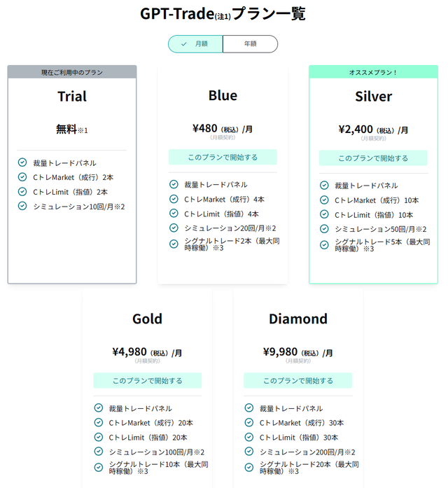Viewport: 448px width, 488px height.
Task: Switch to 年額 yearly billing
Action: click(x=250, y=44)
